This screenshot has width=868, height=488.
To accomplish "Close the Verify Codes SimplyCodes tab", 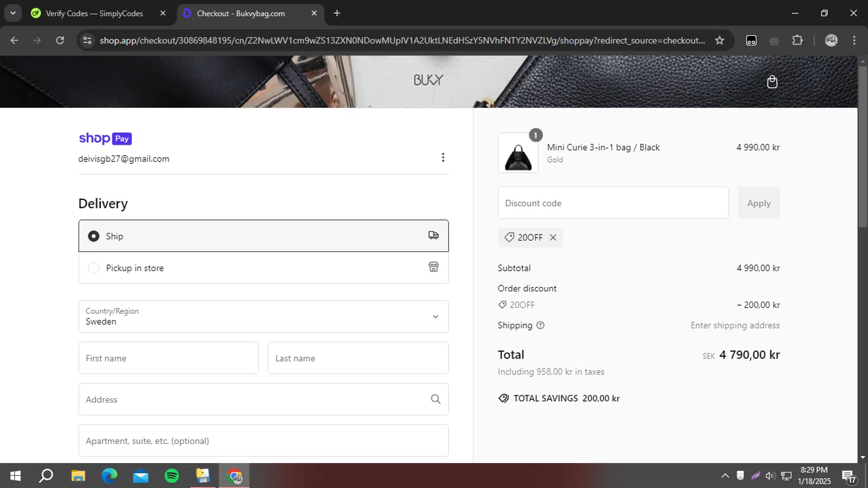I will pyautogui.click(x=163, y=13).
